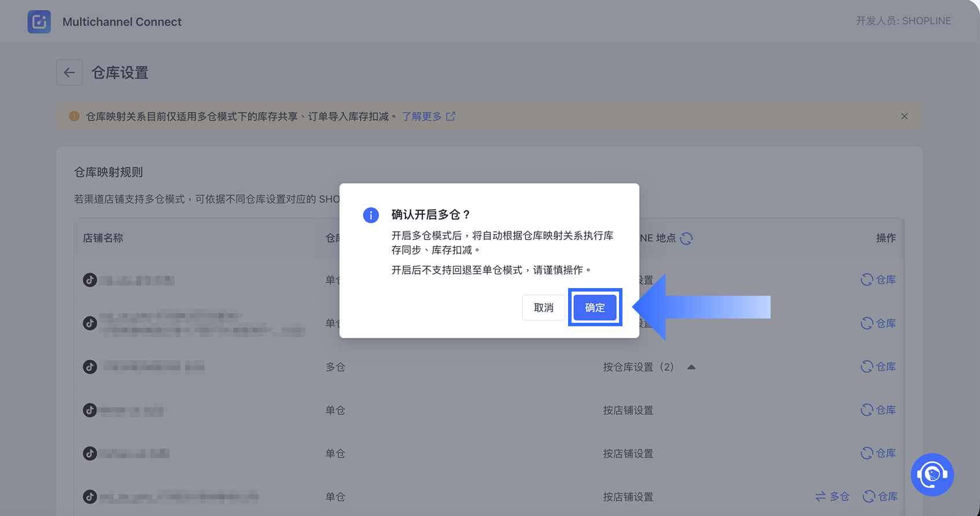Select the 多仓 cell in third row
The height and width of the screenshot is (516, 980).
pyautogui.click(x=336, y=367)
